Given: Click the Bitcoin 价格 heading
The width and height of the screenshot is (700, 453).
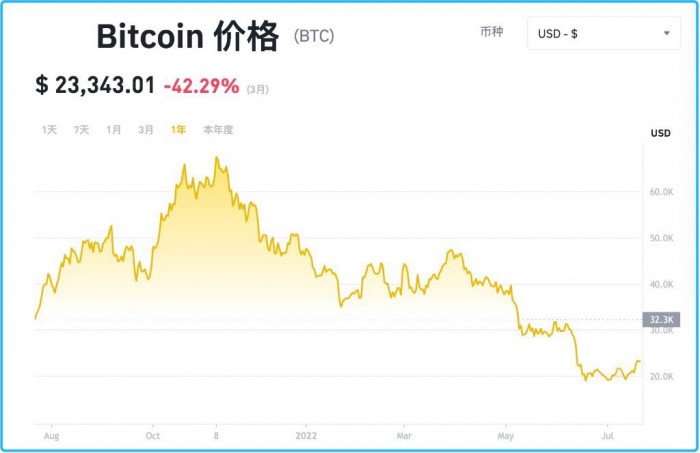Looking at the screenshot, I should [188, 36].
